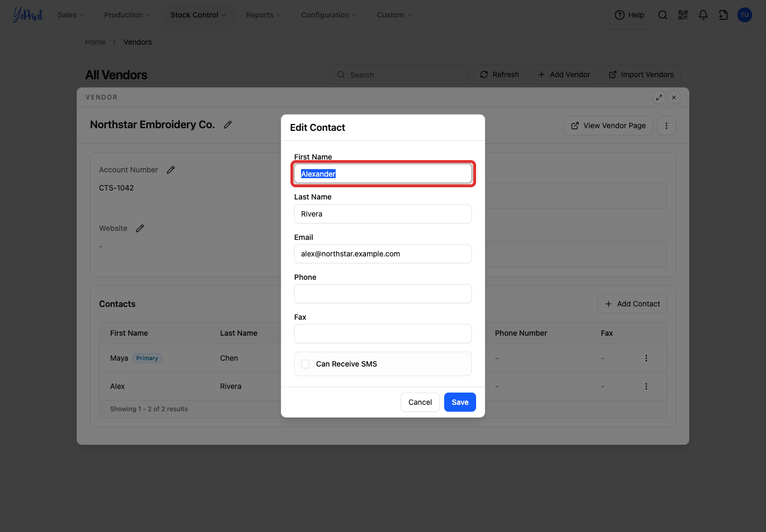Click the document export icon beside the bell
Image resolution: width=766 pixels, height=532 pixels.
(x=723, y=15)
